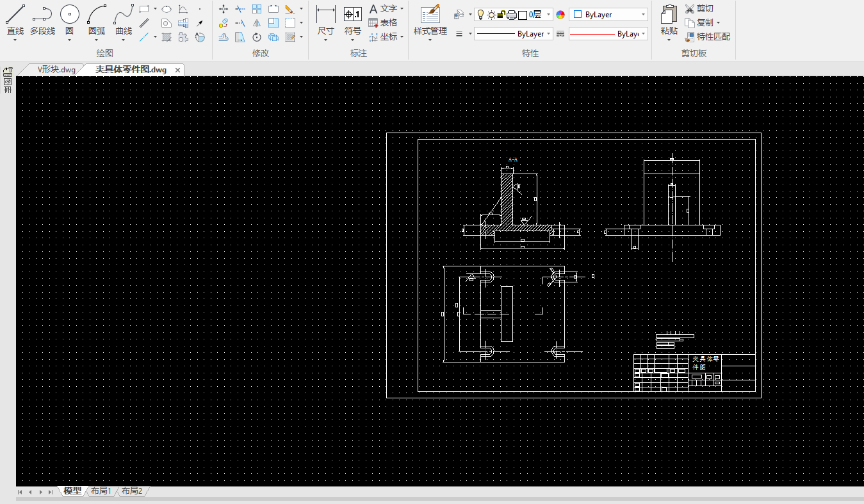This screenshot has width=864, height=504.
Task: Pick the 圆 circle tool
Action: point(70,20)
